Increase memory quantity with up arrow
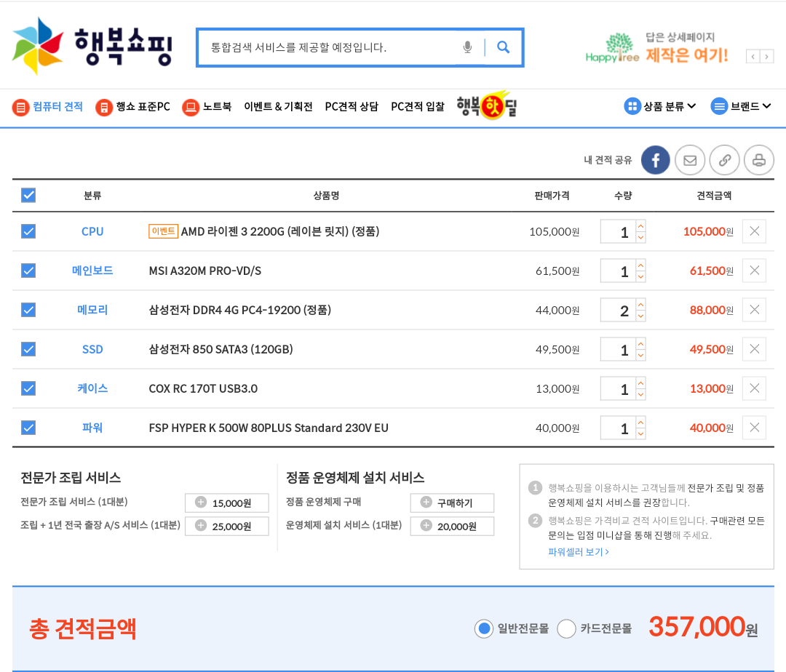 click(640, 304)
